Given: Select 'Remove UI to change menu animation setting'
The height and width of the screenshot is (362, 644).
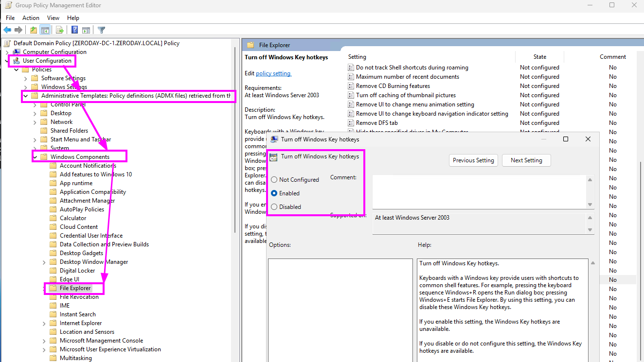Looking at the screenshot, I should tap(415, 104).
